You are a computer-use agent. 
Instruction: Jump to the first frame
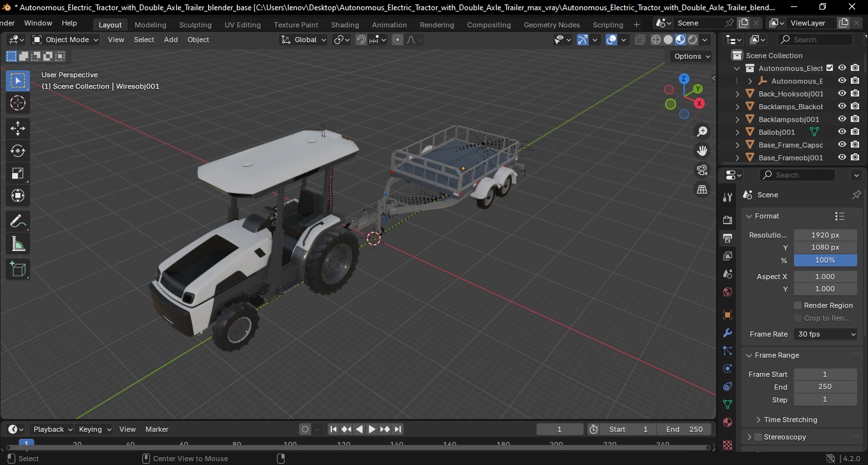[x=333, y=429]
